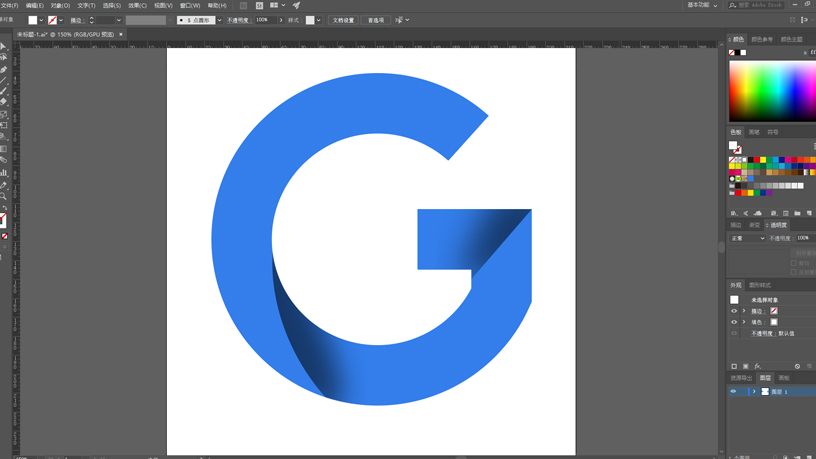This screenshot has width=816, height=459.
Task: Click the Preferences button
Action: 376,20
